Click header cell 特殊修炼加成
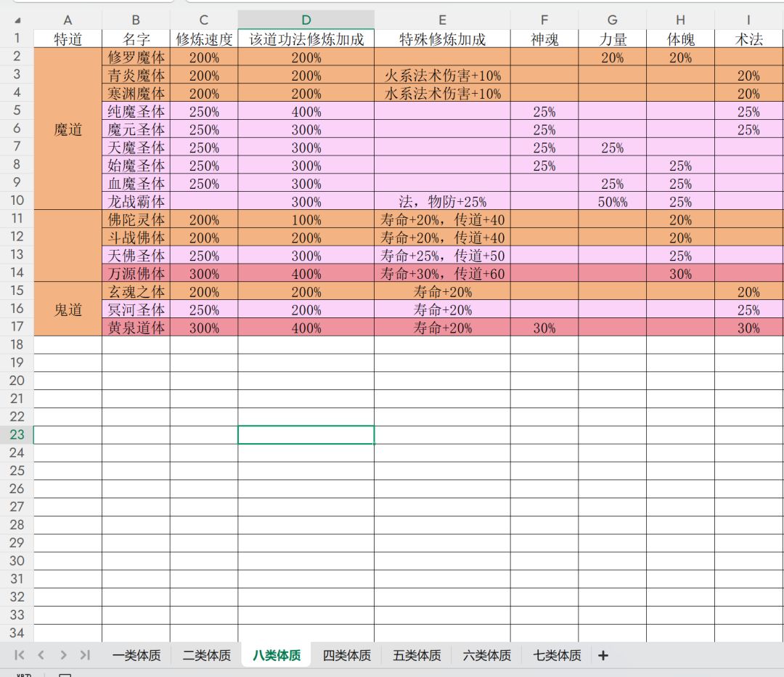Viewport: 784px width, 677px height. 442,39
